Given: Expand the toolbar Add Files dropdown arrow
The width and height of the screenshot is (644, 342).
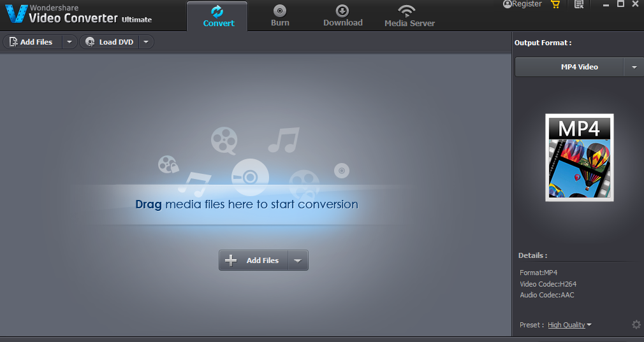Looking at the screenshot, I should (x=70, y=42).
